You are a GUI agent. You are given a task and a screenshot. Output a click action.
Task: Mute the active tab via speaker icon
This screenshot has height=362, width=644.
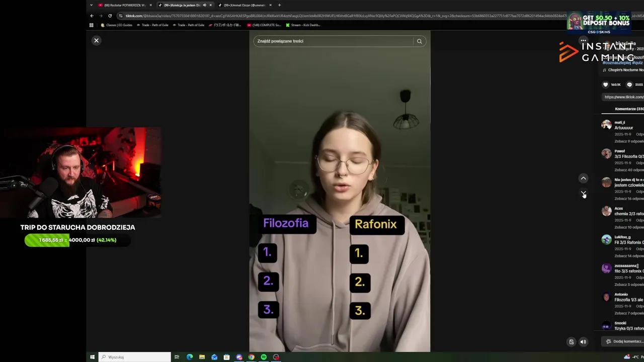click(204, 5)
